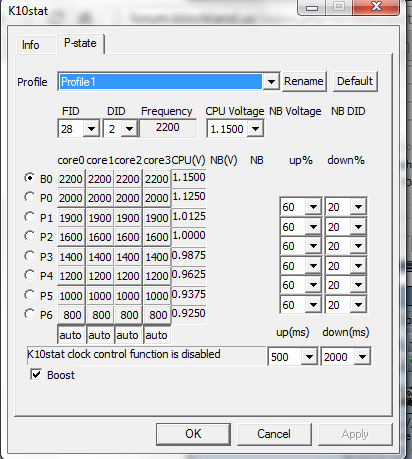This screenshot has height=459, width=412.
Task: Select the P1 state radio button
Action: tap(30, 217)
